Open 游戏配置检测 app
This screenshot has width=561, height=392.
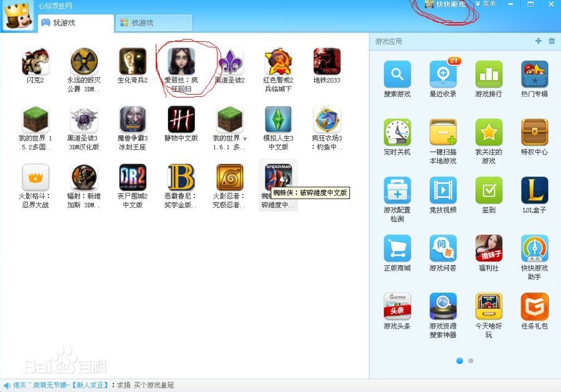tap(397, 190)
